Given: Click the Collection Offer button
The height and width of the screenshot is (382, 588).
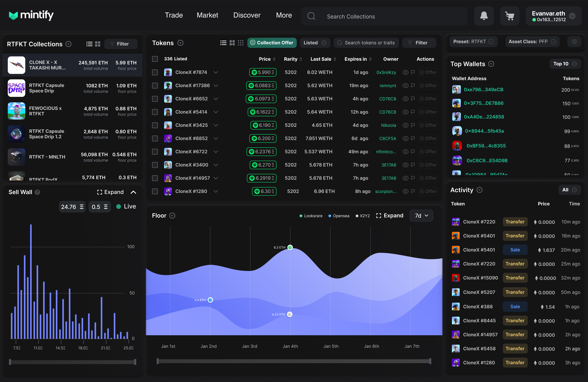Looking at the screenshot, I should (272, 43).
